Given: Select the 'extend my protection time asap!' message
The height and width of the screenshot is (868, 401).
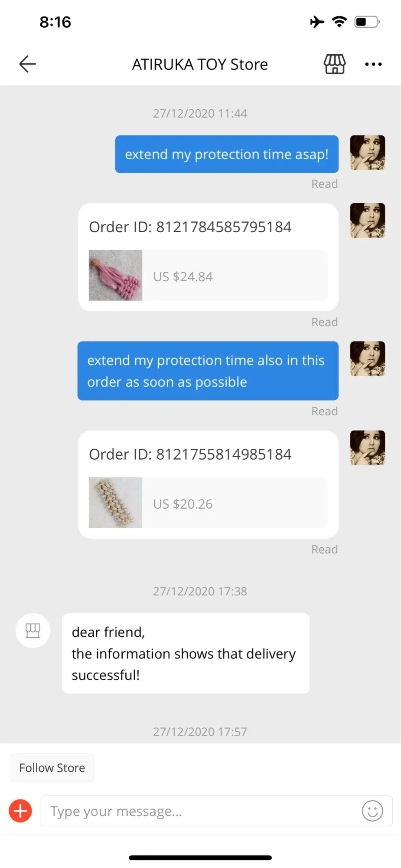Looking at the screenshot, I should pyautogui.click(x=227, y=154).
